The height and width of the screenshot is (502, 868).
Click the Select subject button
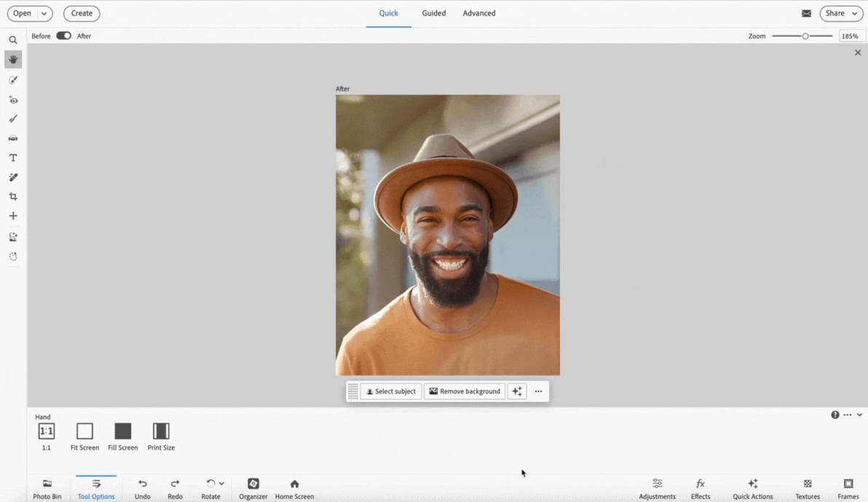(x=391, y=391)
